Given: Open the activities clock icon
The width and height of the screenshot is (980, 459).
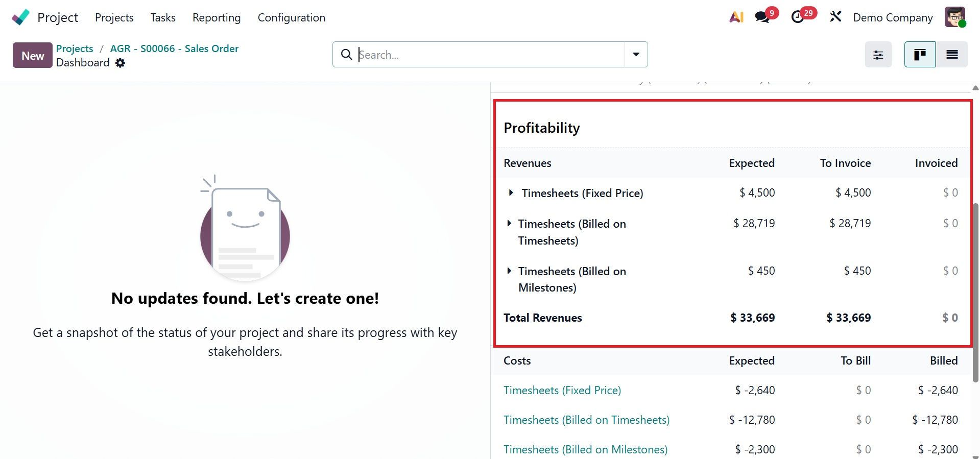Looking at the screenshot, I should pos(798,17).
